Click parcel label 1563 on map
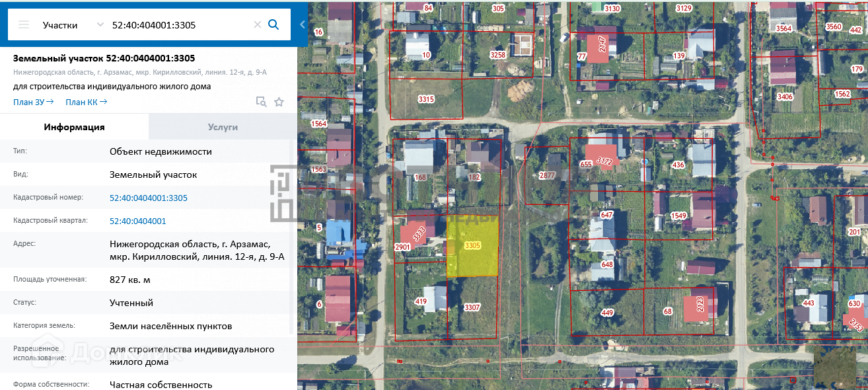The width and height of the screenshot is (868, 390). pyautogui.click(x=318, y=169)
